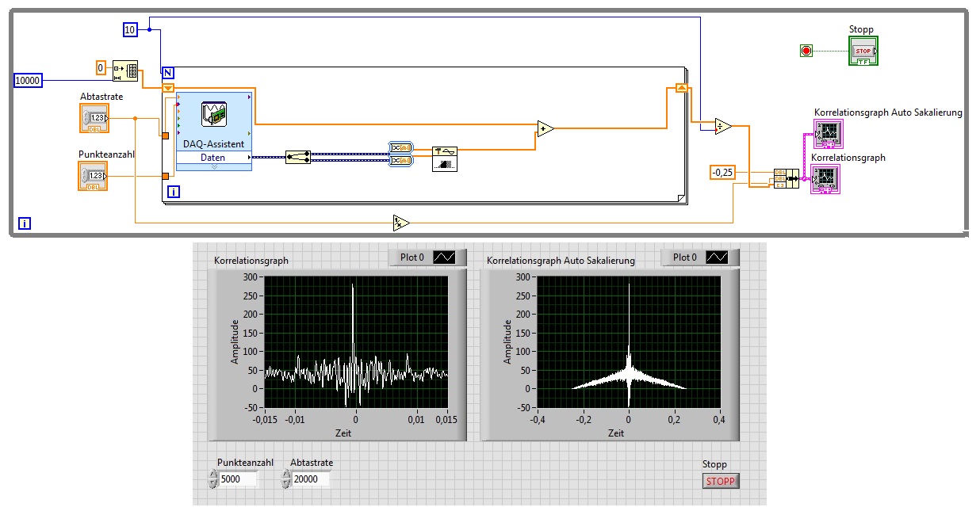Click the 0,4 x-axis maximum of right graph
Viewport: 980px width, 511px height.
coord(721,418)
